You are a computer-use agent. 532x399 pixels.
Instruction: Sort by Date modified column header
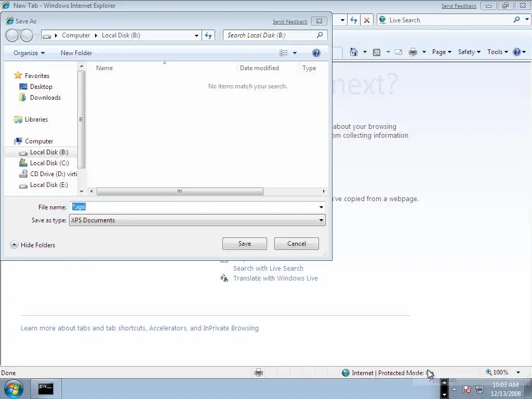tap(259, 68)
